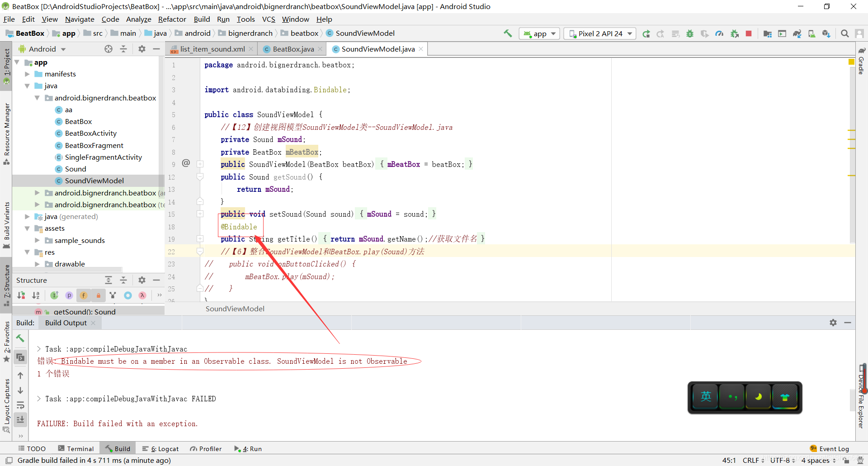868x466 pixels.
Task: Sync project with Gradle files elephant icon
Action: tap(797, 33)
